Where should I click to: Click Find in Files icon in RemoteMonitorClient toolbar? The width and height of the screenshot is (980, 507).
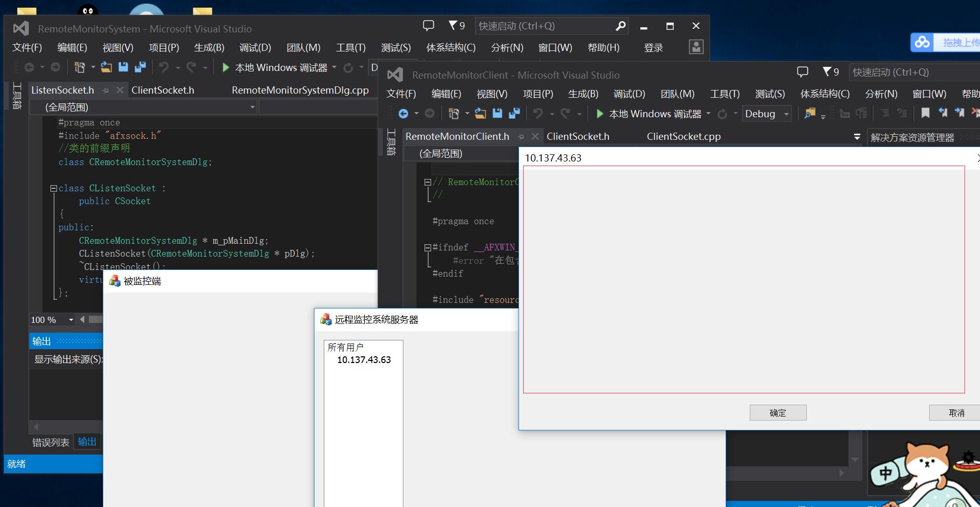[810, 114]
